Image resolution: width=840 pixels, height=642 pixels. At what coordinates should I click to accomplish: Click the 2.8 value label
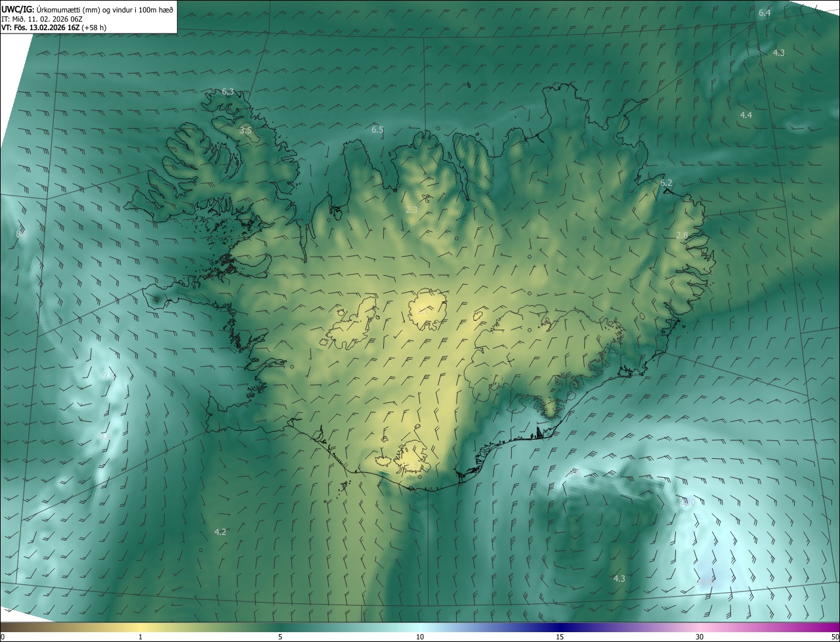[682, 236]
